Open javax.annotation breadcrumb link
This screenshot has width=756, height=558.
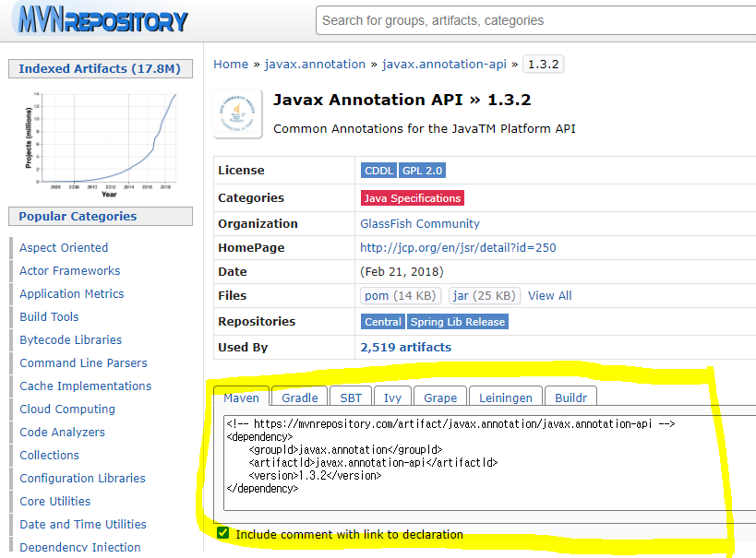(x=315, y=64)
